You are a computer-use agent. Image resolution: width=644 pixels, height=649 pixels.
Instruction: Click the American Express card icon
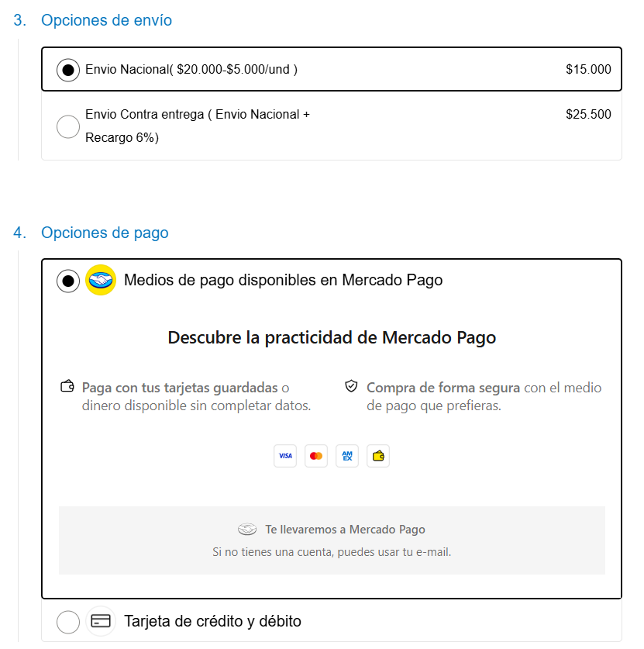[347, 456]
